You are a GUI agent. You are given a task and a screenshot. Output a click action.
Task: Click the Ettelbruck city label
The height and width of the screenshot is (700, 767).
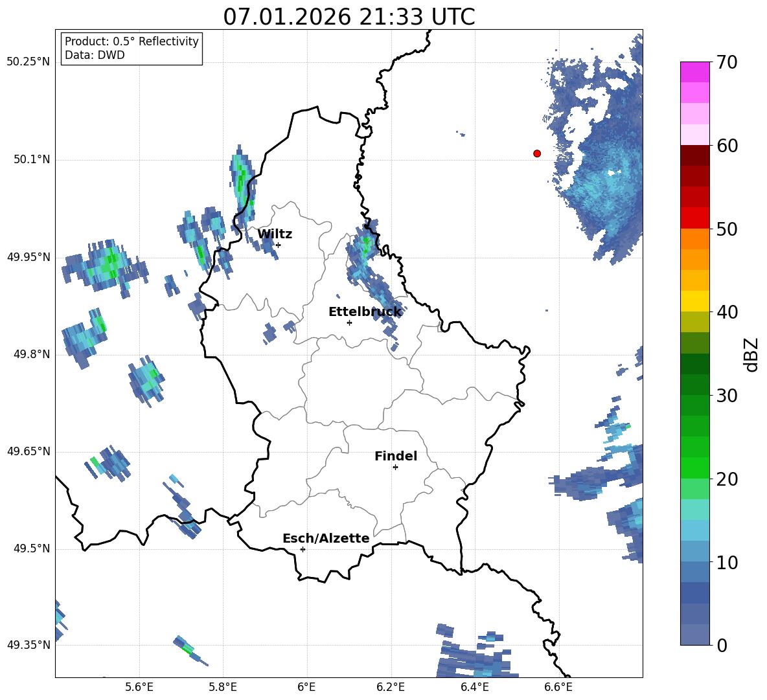click(365, 312)
